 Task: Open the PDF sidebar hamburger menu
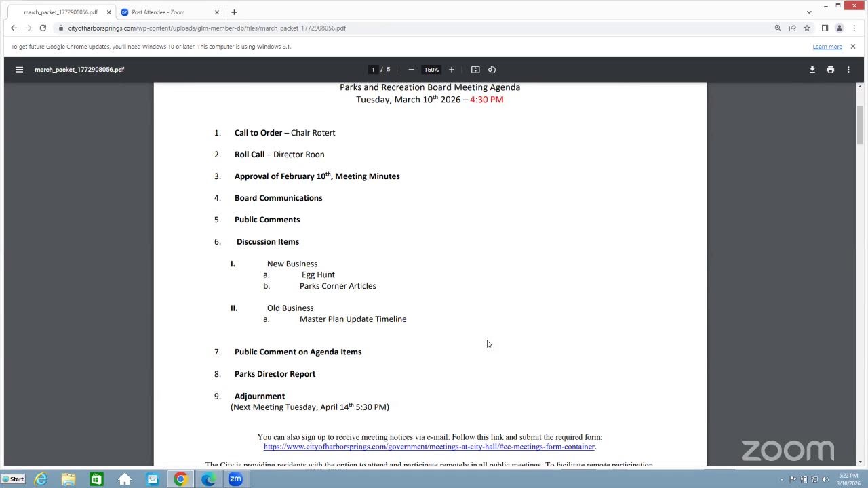click(19, 70)
